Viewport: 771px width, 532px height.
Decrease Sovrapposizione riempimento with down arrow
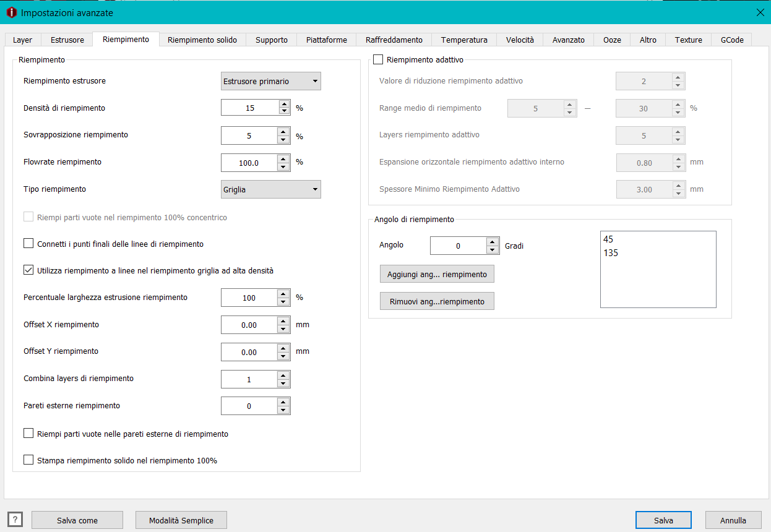coord(284,139)
